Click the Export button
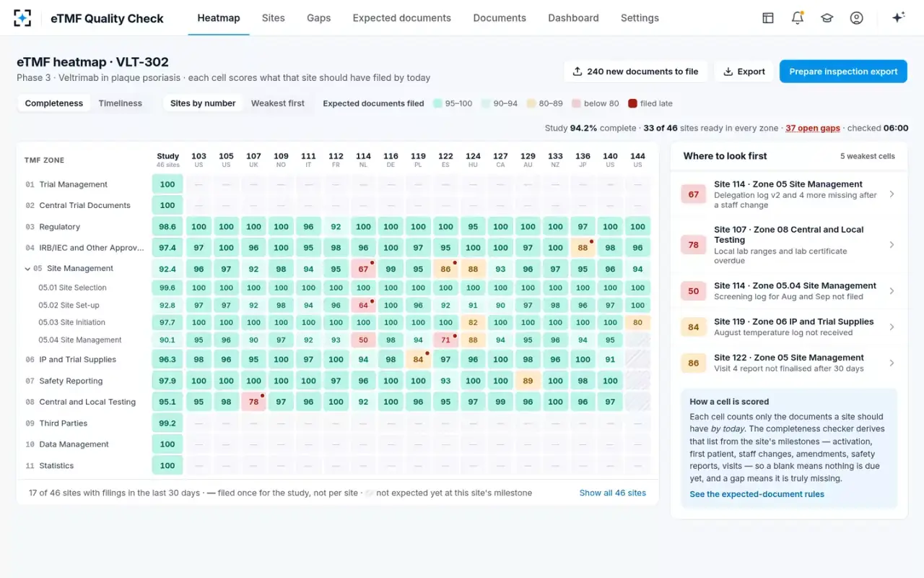The image size is (924, 578). point(744,72)
